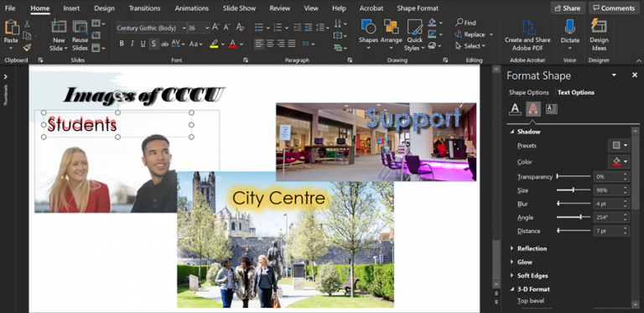Switch to Shape Options in pane
Image resolution: width=644 pixels, height=313 pixels.
528,92
